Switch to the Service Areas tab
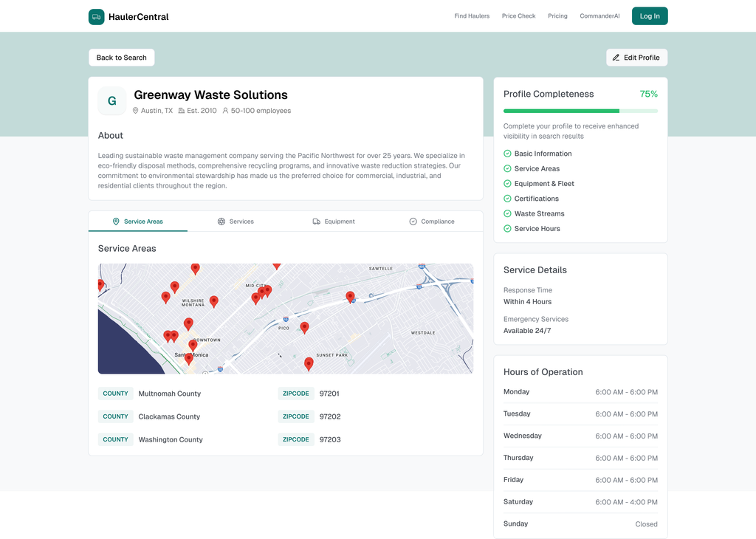Screen dimensions: 756x539 pyautogui.click(x=138, y=222)
